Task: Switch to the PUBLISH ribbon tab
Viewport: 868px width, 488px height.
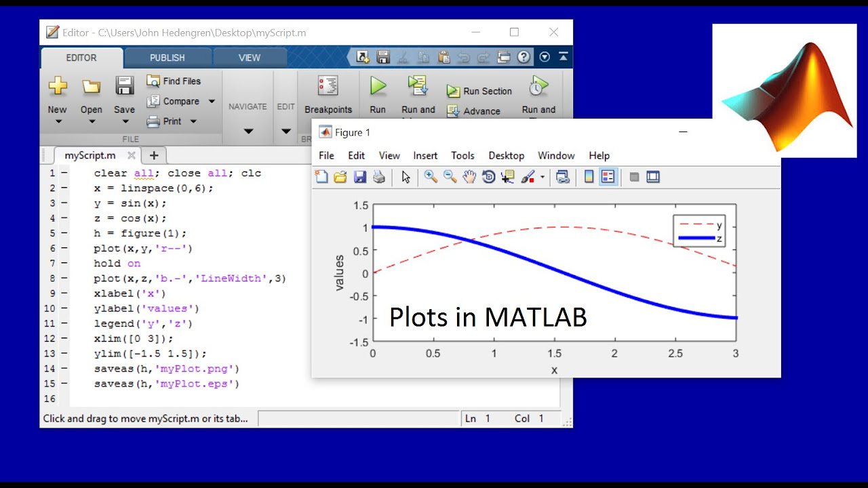Action: point(167,58)
